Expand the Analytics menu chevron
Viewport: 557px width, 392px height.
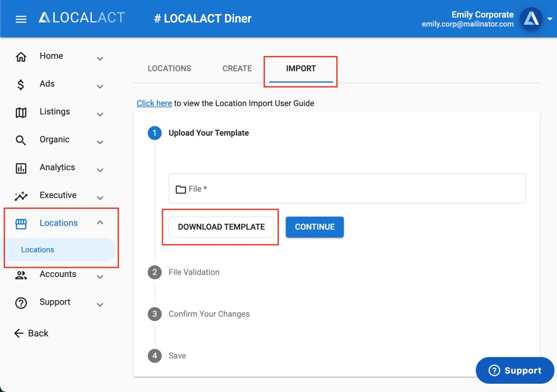[100, 170]
